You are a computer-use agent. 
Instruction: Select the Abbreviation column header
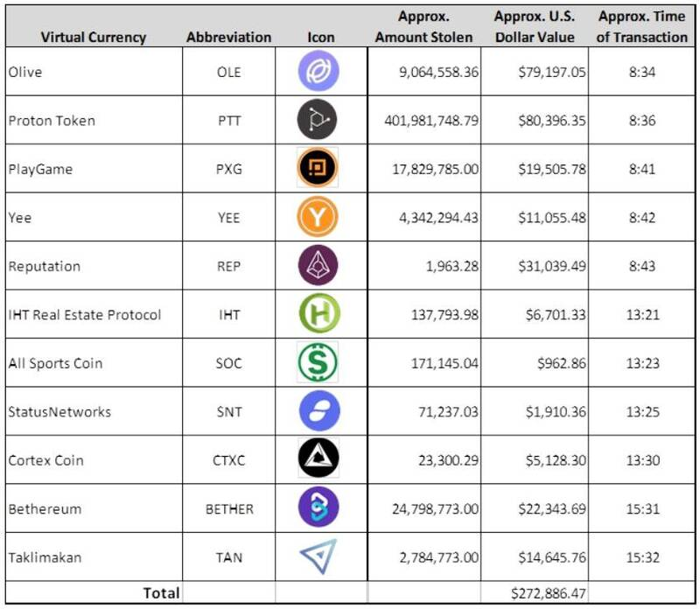click(229, 38)
